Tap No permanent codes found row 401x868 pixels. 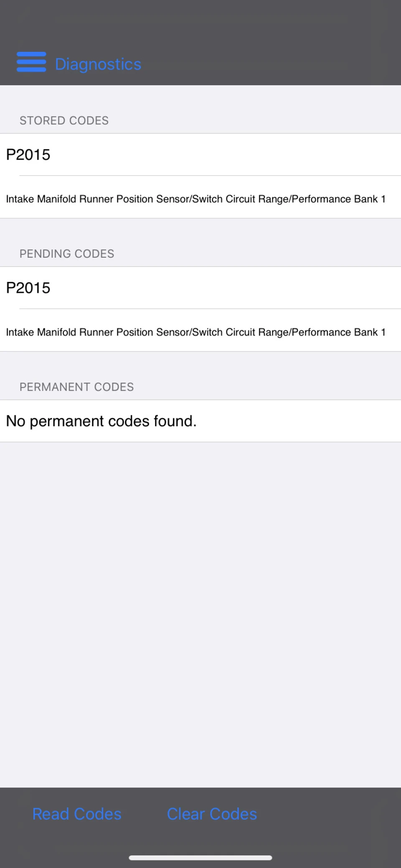point(200,421)
